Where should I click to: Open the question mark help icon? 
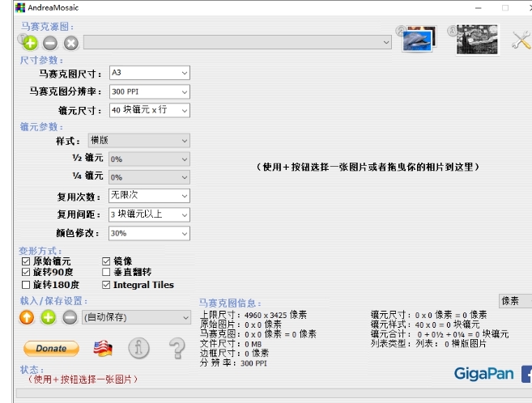click(x=177, y=348)
